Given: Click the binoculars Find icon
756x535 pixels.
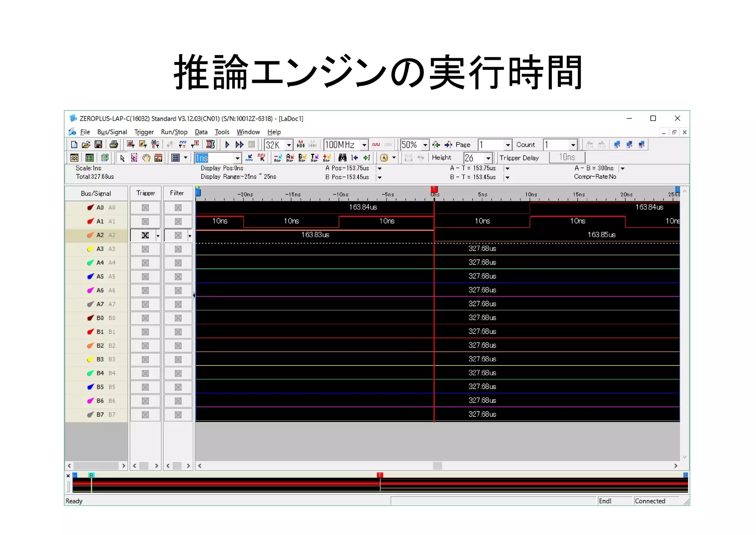Looking at the screenshot, I should pyautogui.click(x=342, y=158).
